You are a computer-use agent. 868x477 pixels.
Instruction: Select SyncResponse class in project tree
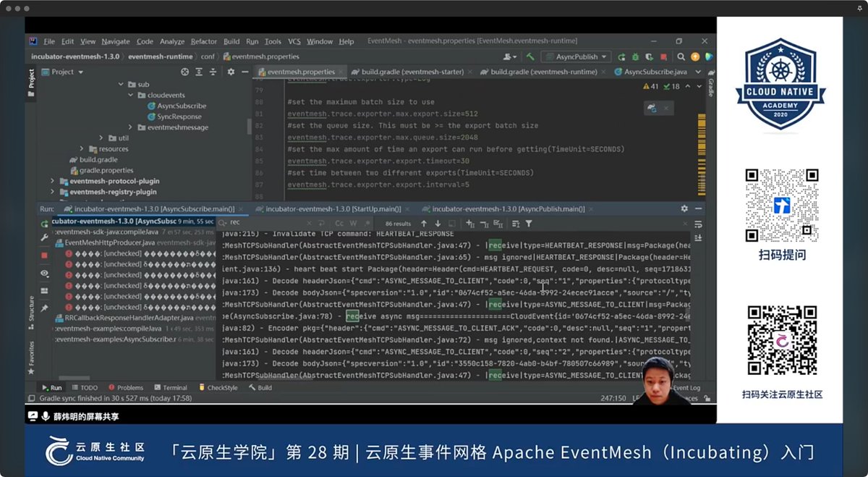coord(179,117)
